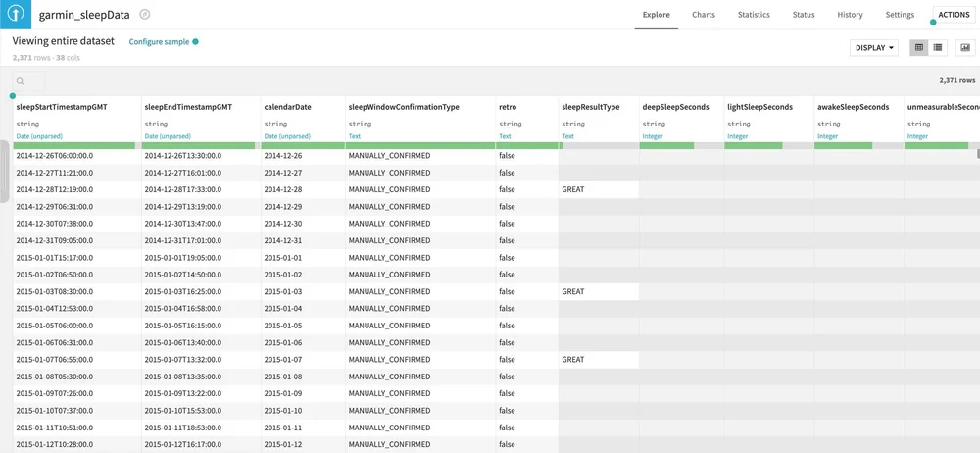Open the DISPLAY dropdown
This screenshot has width=980, height=453.
pos(874,47)
